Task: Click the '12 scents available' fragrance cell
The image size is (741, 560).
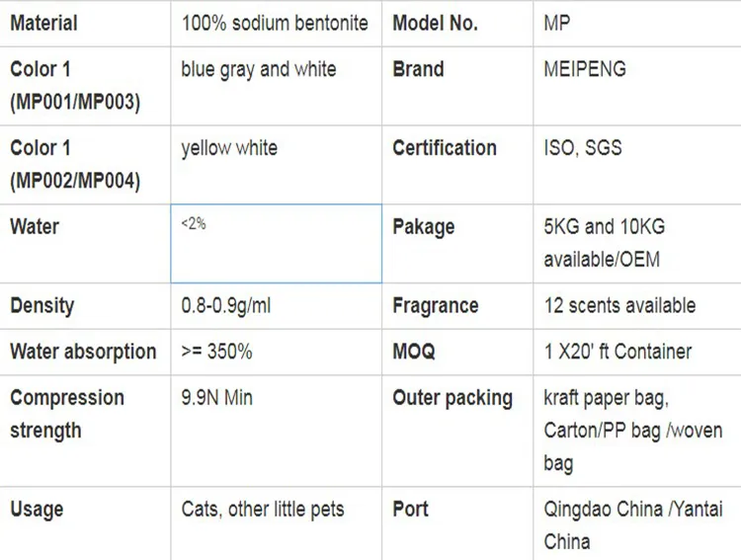Action: pyautogui.click(x=619, y=306)
